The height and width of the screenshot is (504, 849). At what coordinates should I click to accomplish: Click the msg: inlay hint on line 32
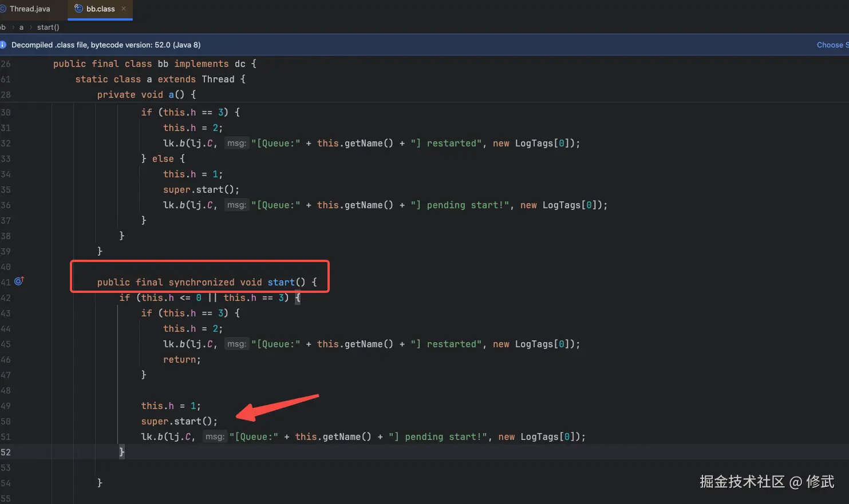(x=236, y=143)
